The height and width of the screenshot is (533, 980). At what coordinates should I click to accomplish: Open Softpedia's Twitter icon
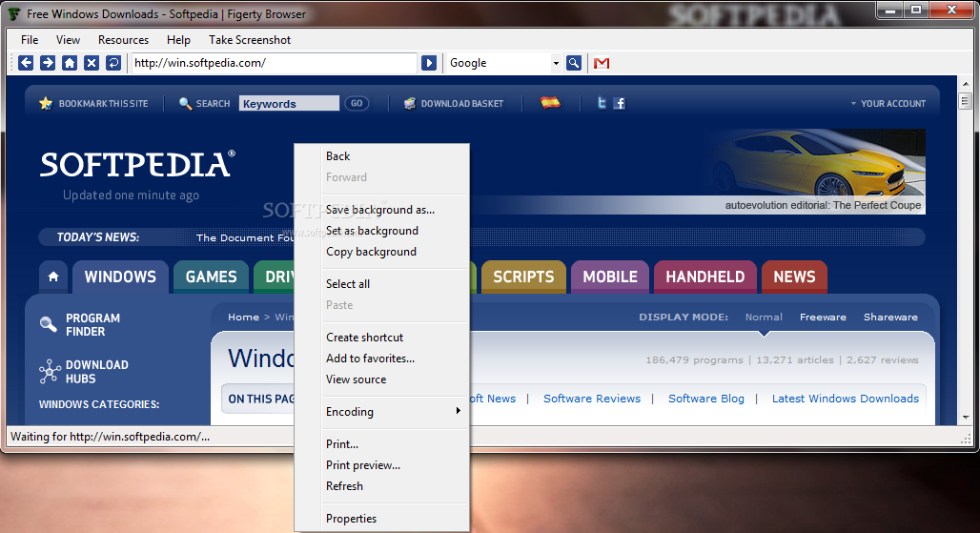602,103
